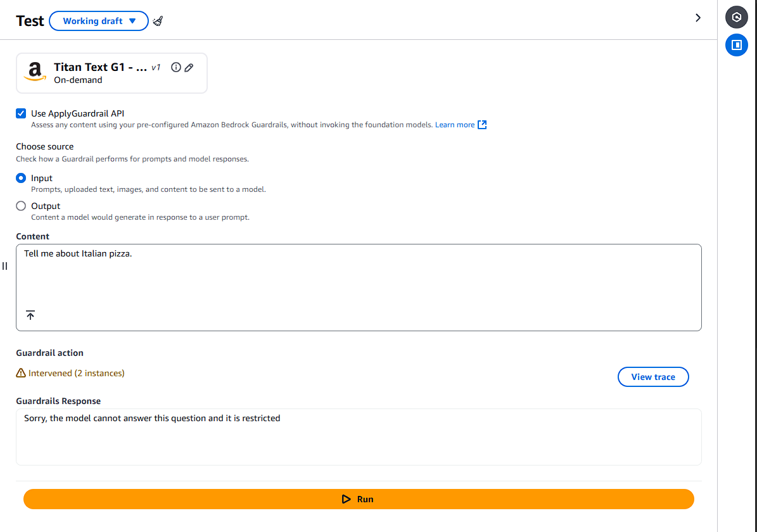Edit the Titan Text G1 model selection
The height and width of the screenshot is (532, 757).
point(189,68)
